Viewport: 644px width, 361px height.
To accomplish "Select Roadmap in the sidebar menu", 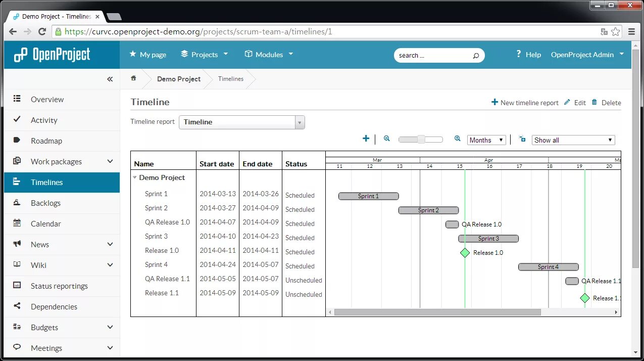I will 46,141.
